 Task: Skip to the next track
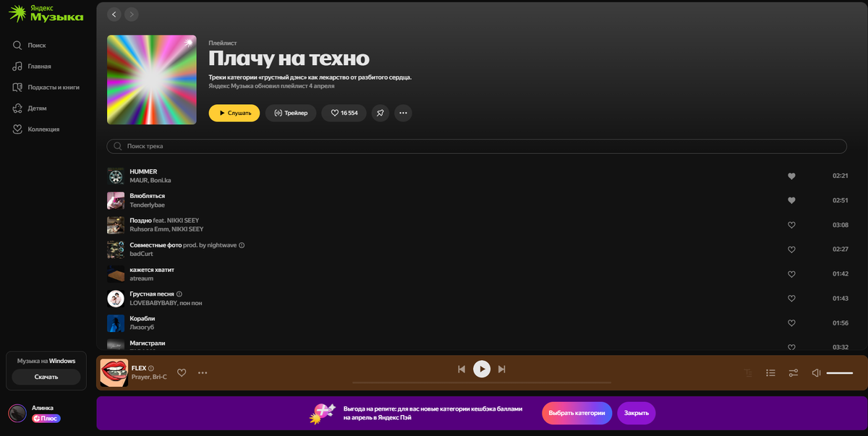pyautogui.click(x=502, y=369)
